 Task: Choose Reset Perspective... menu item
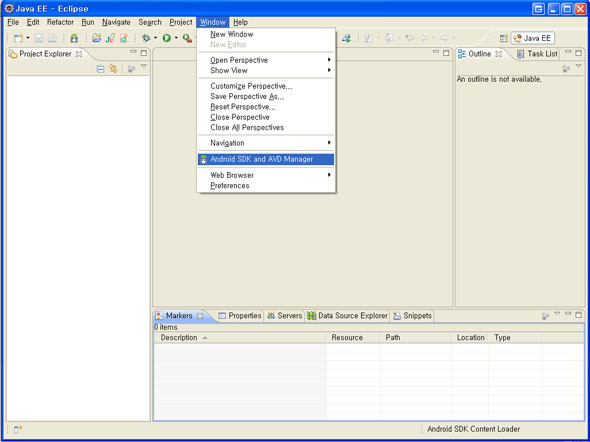tap(266, 107)
